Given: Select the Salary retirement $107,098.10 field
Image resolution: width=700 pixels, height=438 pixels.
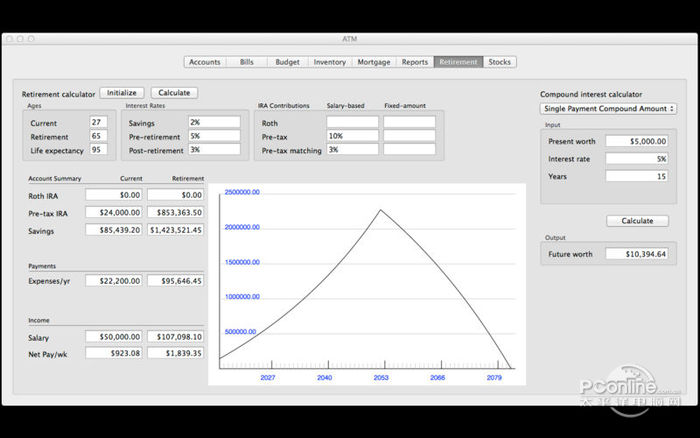Looking at the screenshot, I should [x=175, y=337].
